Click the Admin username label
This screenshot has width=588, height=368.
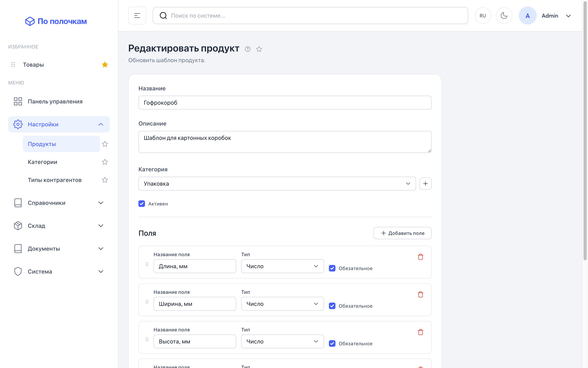(550, 16)
